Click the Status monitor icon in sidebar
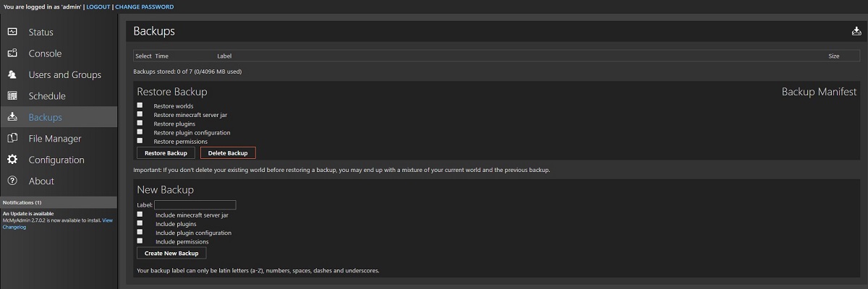 pyautogui.click(x=12, y=32)
